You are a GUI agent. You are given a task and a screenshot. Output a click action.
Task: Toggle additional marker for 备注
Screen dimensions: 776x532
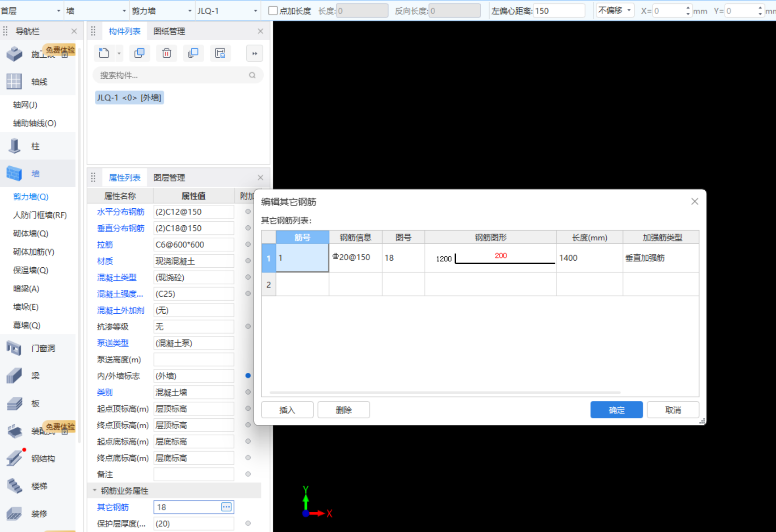[x=248, y=474]
